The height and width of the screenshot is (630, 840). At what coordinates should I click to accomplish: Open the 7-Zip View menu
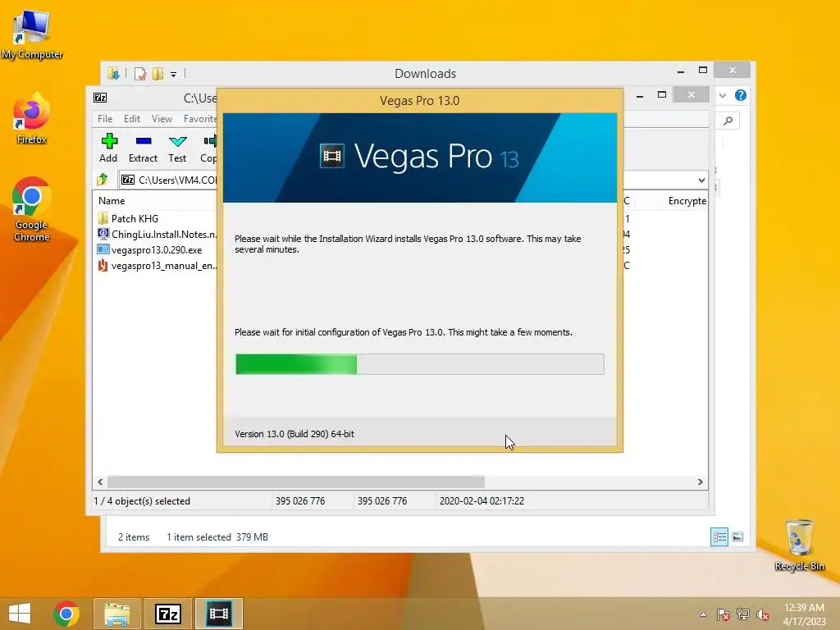(162, 119)
